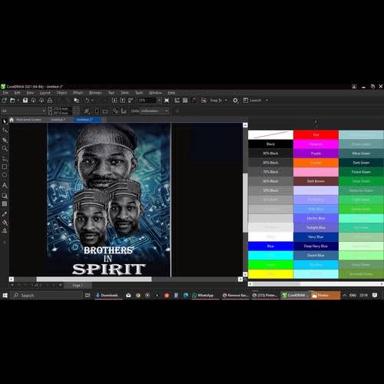Click the Save icon

(x=25, y=100)
